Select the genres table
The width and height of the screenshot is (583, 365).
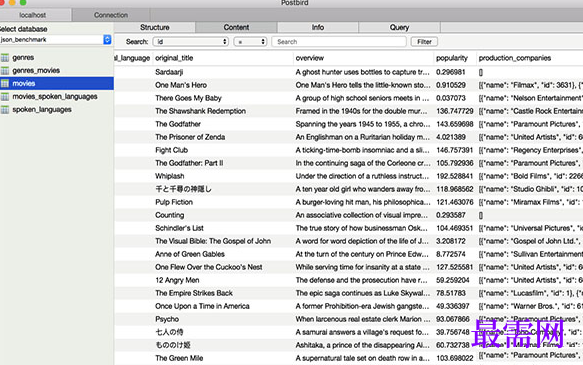coord(23,58)
